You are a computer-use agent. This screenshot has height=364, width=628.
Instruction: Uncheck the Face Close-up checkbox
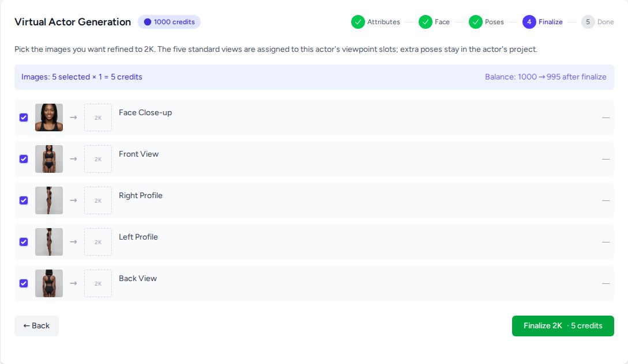24,117
